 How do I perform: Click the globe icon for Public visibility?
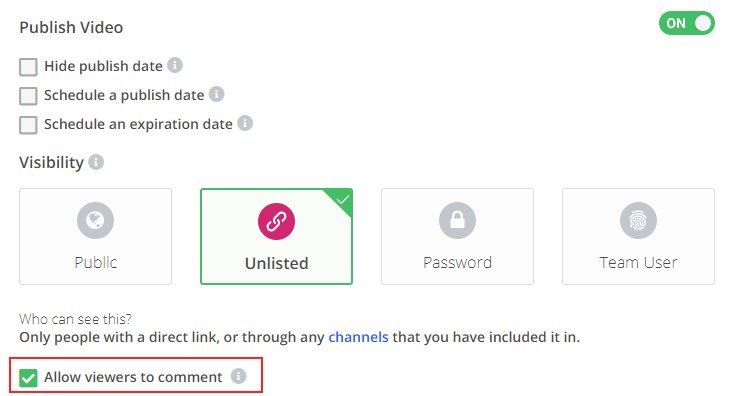(x=95, y=220)
